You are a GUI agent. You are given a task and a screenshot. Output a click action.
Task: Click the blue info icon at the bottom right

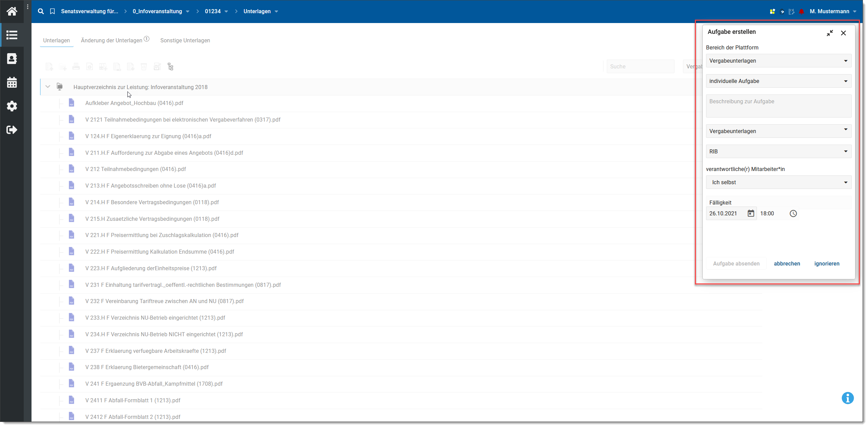(x=847, y=398)
